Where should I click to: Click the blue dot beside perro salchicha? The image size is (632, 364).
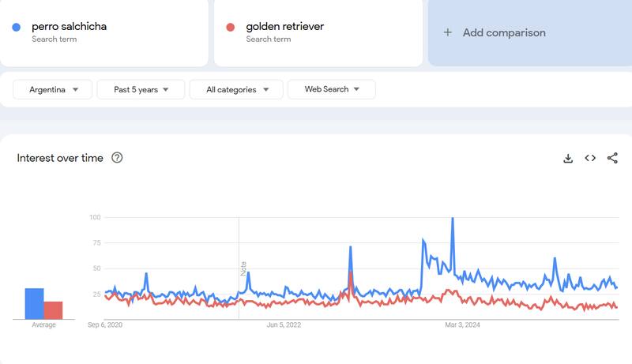click(17, 27)
